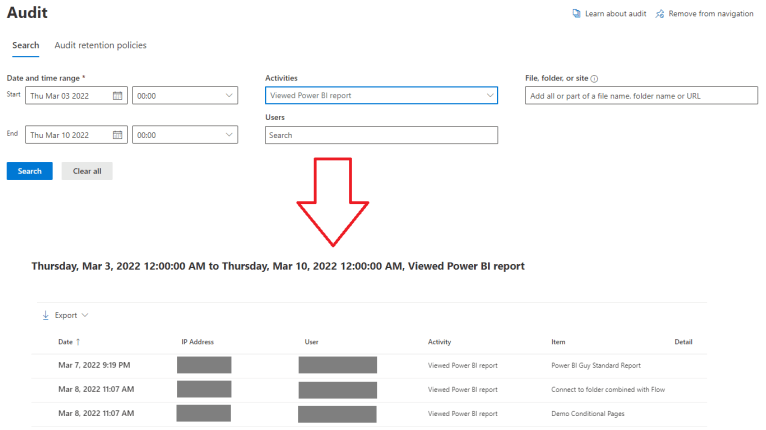The width and height of the screenshot is (766, 430).
Task: Open the Learn about audit link
Action: pyautogui.click(x=616, y=14)
